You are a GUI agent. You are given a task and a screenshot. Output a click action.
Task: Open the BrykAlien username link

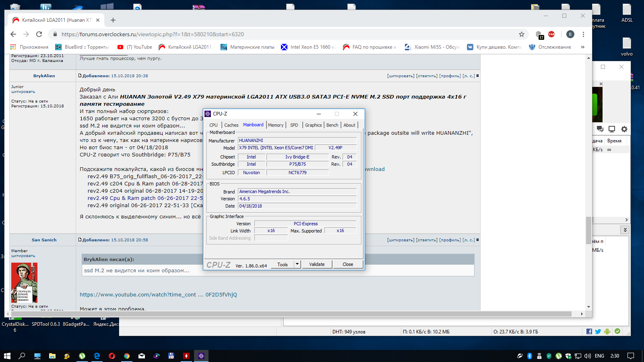44,76
